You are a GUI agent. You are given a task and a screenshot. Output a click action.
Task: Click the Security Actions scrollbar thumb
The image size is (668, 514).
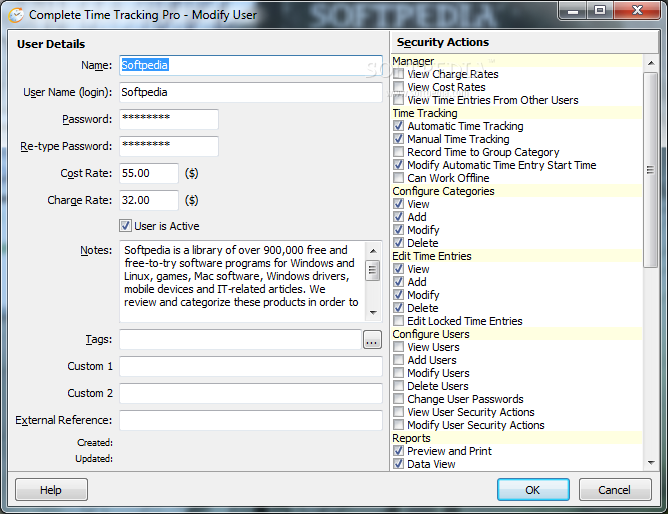pyautogui.click(x=651, y=170)
